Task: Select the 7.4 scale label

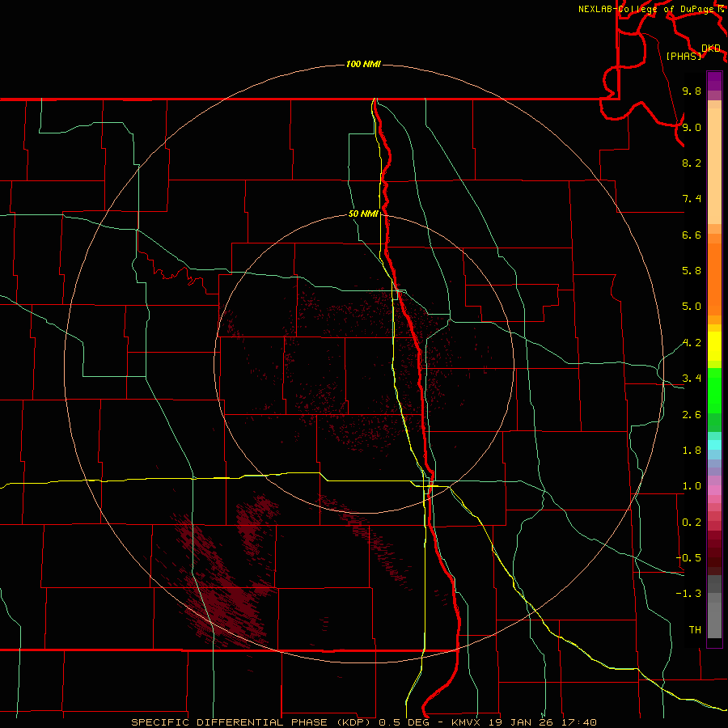Action: click(692, 199)
